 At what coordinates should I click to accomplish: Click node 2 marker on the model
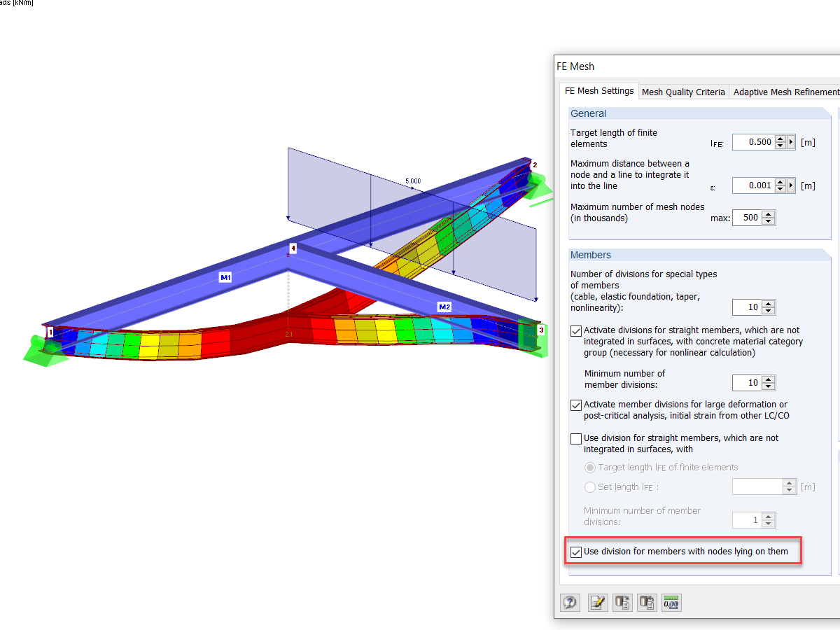534,166
